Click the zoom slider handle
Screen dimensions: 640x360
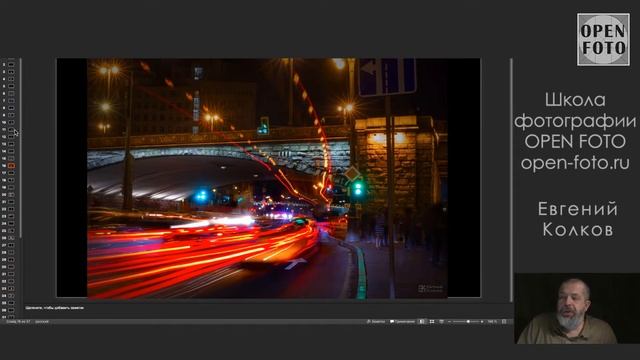tap(468, 322)
